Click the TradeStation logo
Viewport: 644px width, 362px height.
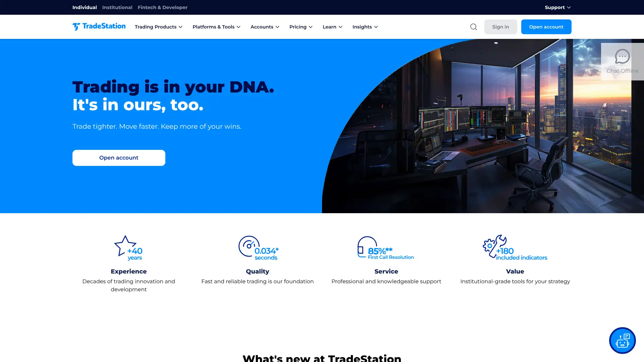[99, 26]
